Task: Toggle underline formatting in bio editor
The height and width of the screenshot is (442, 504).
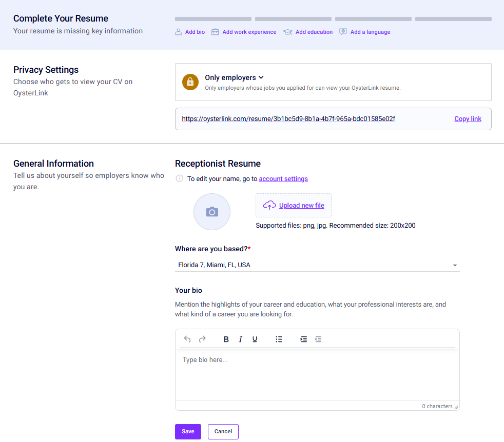Action: pos(255,339)
